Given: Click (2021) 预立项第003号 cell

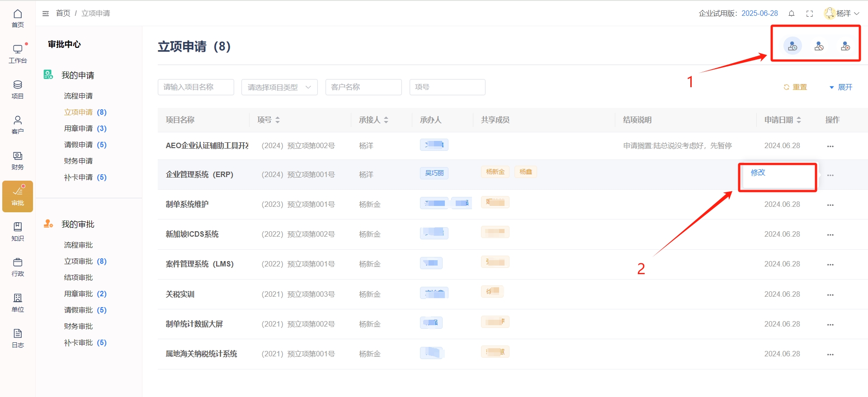Looking at the screenshot, I should (x=298, y=294).
